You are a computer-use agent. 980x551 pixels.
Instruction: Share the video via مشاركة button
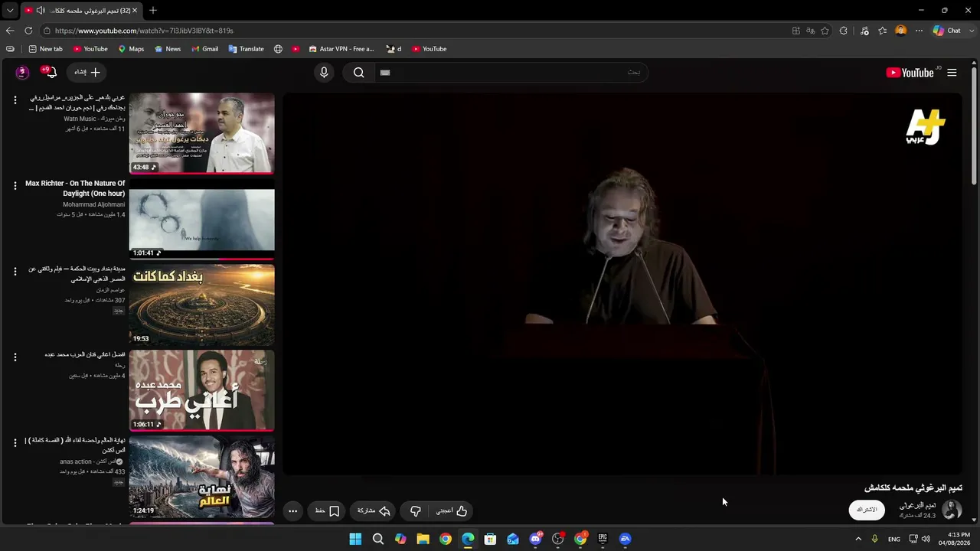click(x=374, y=511)
